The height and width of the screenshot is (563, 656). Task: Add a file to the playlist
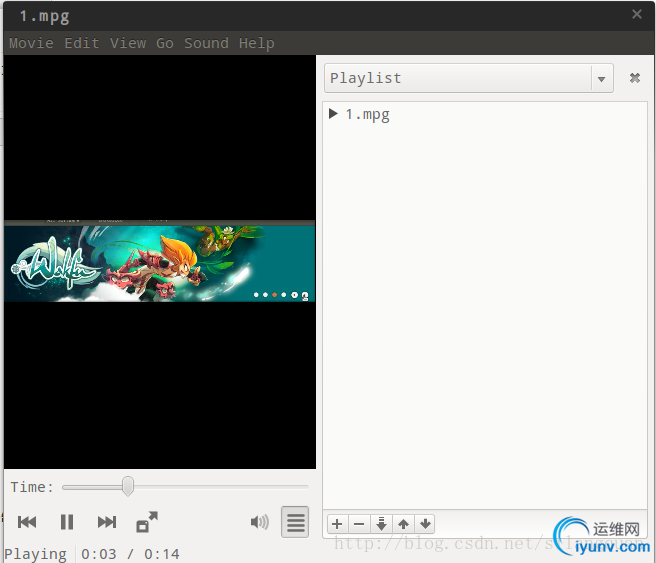tap(337, 524)
